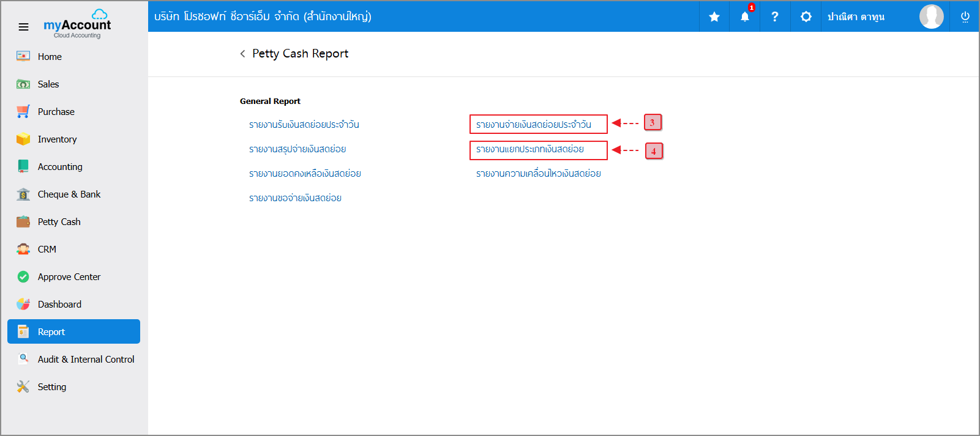Open the Home menu

50,57
